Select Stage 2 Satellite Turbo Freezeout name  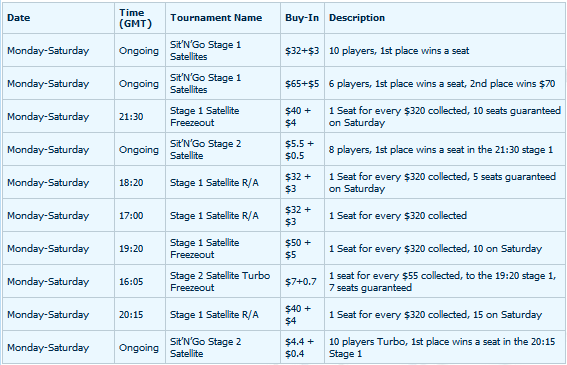(x=220, y=281)
